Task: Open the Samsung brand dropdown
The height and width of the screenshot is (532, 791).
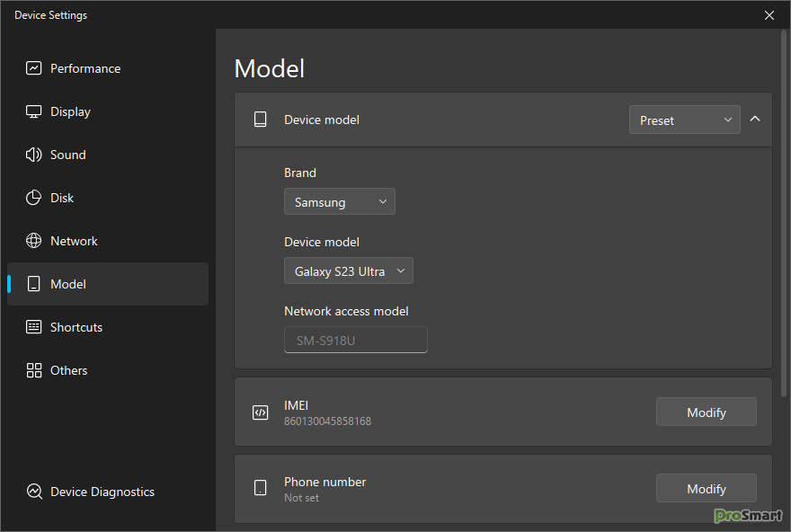Action: (x=339, y=202)
